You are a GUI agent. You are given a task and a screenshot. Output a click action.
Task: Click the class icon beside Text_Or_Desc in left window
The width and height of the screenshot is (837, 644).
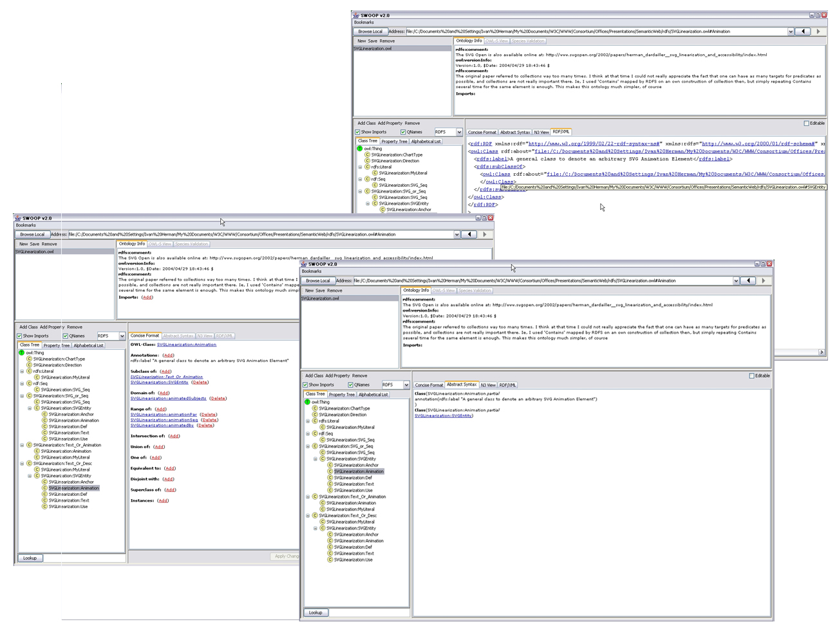tap(29, 464)
